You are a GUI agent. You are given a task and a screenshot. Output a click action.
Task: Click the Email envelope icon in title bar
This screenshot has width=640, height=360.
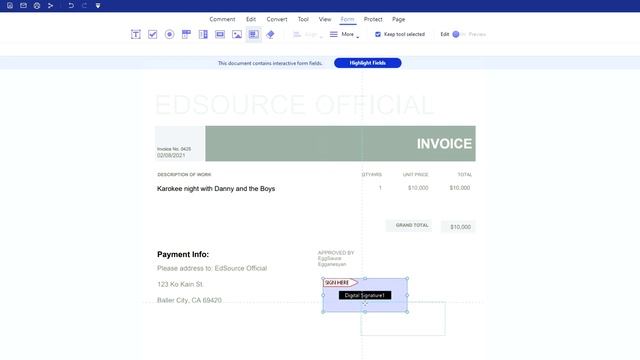(23, 5)
